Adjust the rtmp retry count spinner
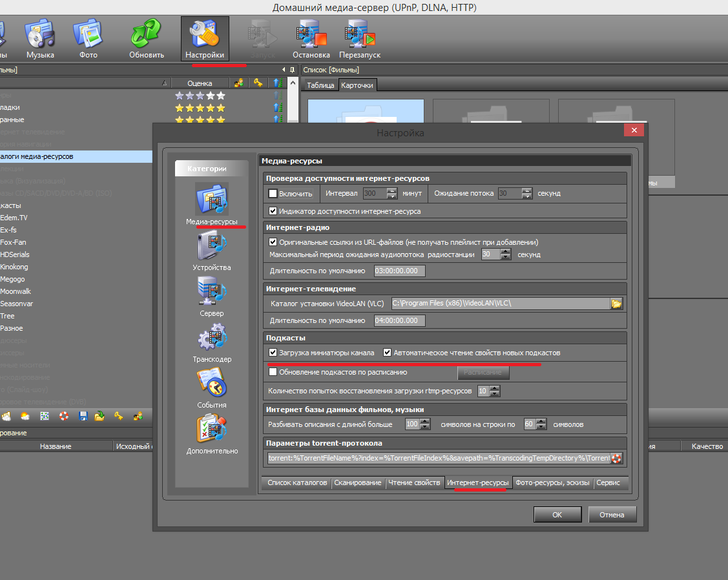The height and width of the screenshot is (580, 728). click(x=495, y=391)
